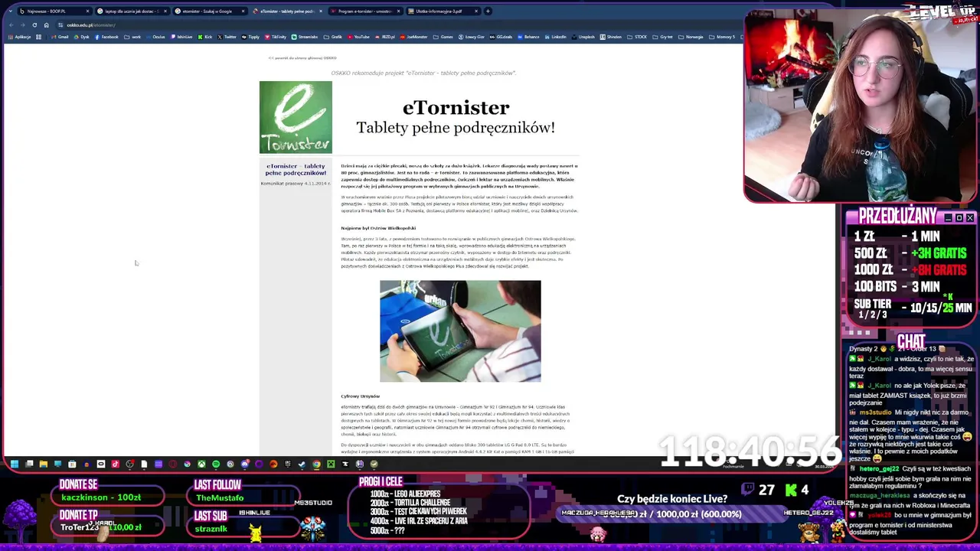Open the Behance bookmark

pos(528,37)
